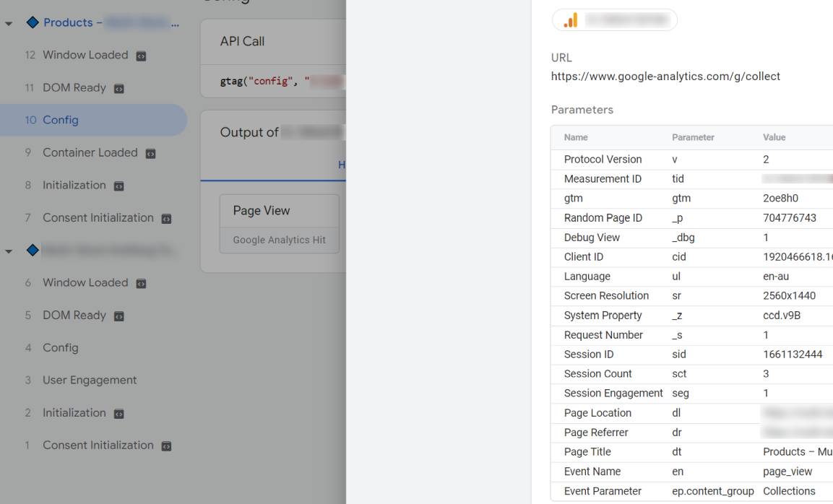The image size is (833, 504).
Task: Click the code icon beside event 2 Initialization
Action: pyautogui.click(x=119, y=414)
